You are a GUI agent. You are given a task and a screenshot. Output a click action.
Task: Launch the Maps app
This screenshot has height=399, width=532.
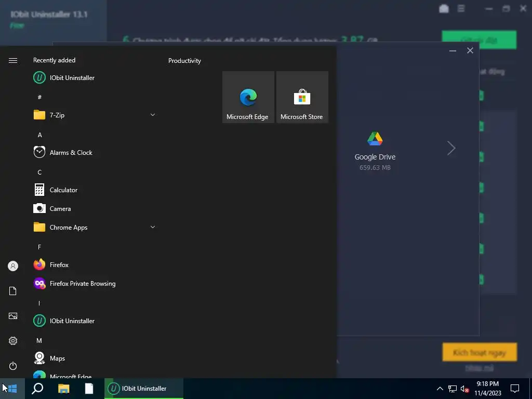95,358
